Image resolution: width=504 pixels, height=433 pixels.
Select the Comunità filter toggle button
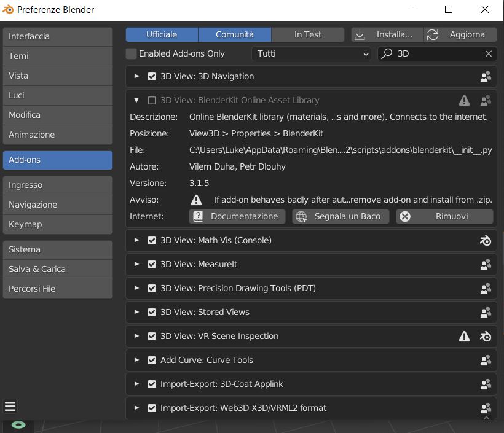pos(235,34)
